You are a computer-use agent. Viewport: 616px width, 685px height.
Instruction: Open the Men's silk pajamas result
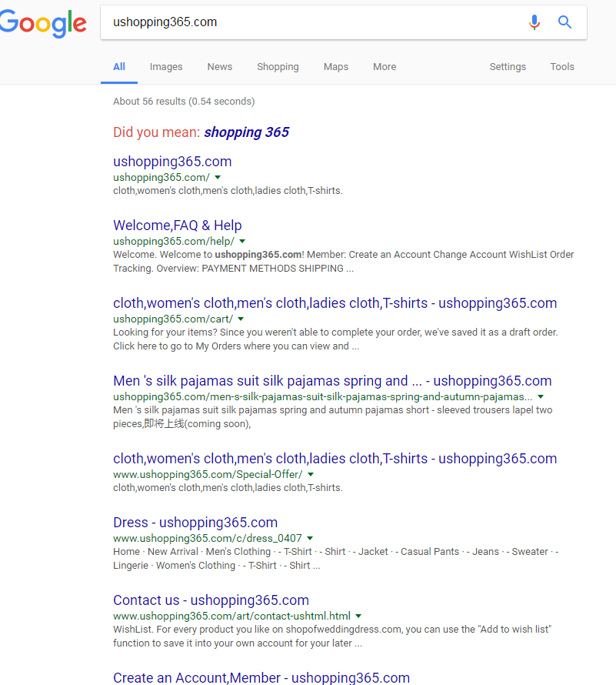pos(332,381)
